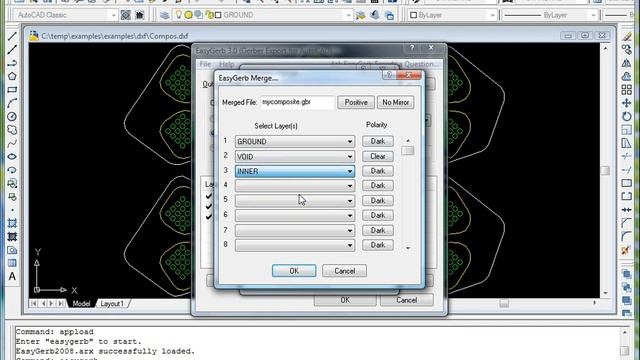640x360 pixels.
Task: Click the Merge dialog scroll up arrow
Action: 408,140
